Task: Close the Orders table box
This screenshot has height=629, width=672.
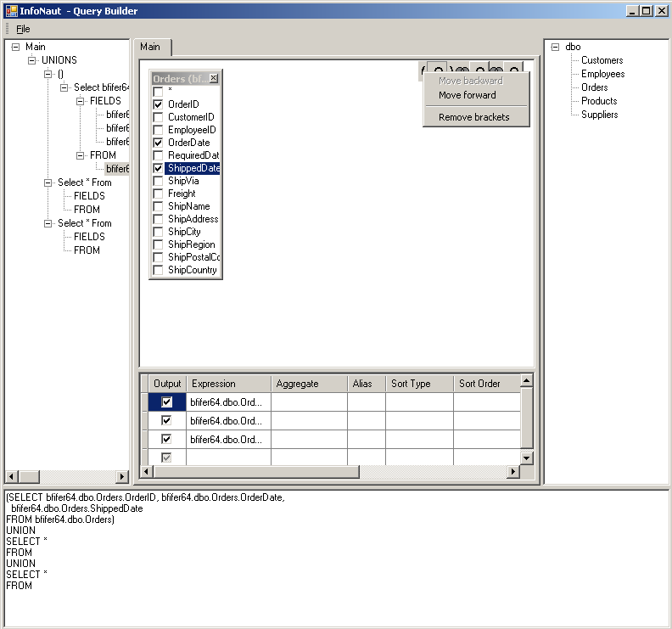Action: click(x=214, y=78)
